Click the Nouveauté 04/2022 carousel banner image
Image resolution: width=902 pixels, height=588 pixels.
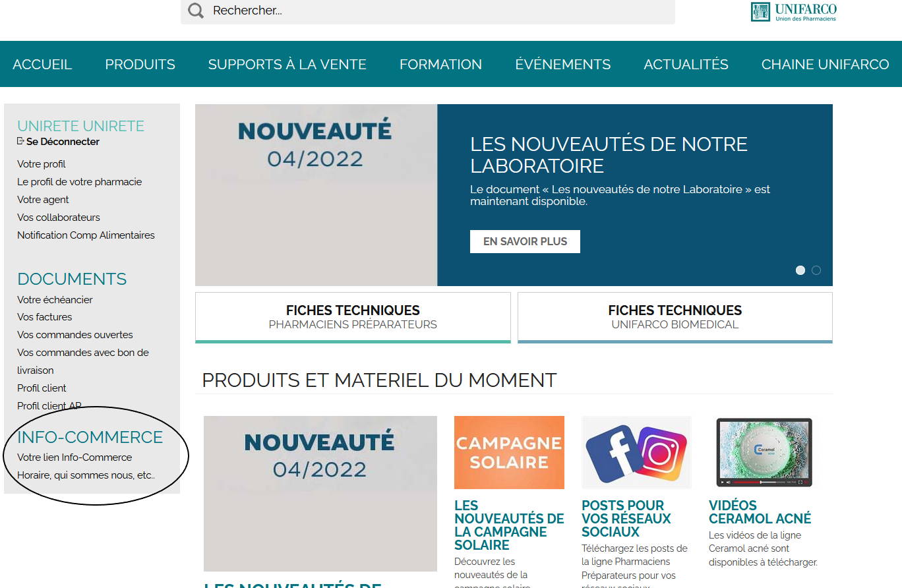point(316,195)
